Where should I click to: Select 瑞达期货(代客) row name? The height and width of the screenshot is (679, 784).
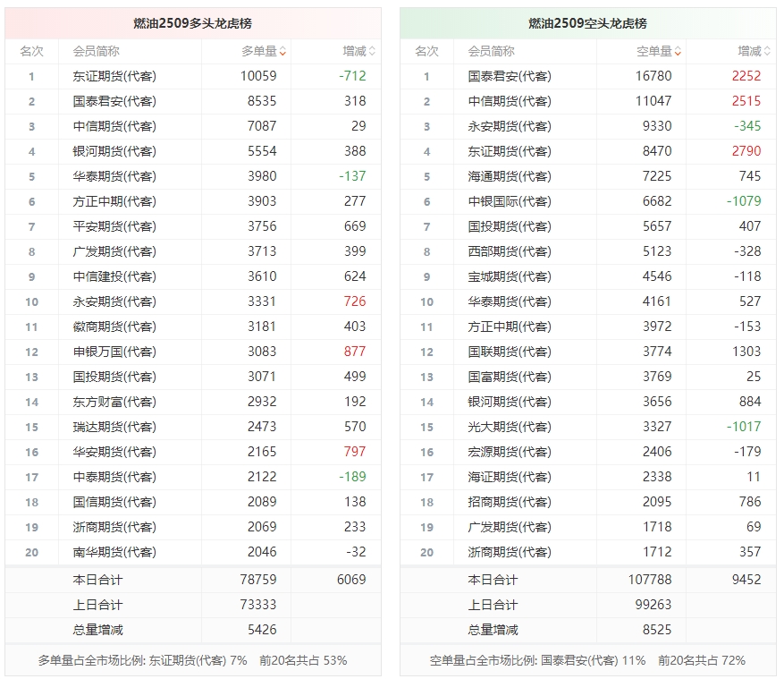click(114, 427)
